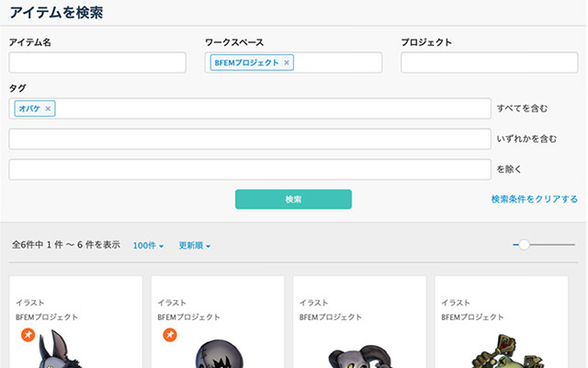Click the いずれかを含む tag field
This screenshot has height=368, width=588.
[x=250, y=139]
